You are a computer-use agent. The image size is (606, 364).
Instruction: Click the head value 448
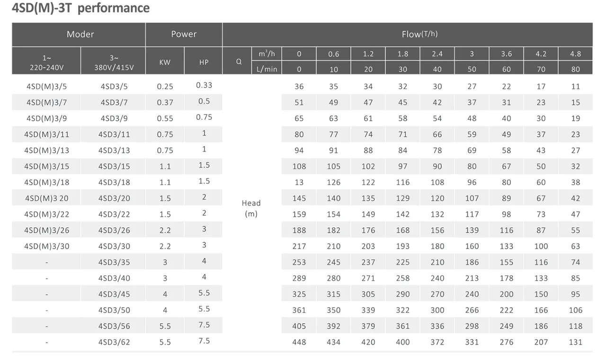(x=299, y=342)
